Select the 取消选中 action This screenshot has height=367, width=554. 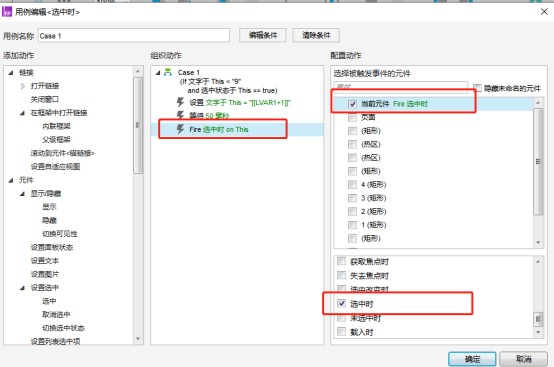[56, 314]
